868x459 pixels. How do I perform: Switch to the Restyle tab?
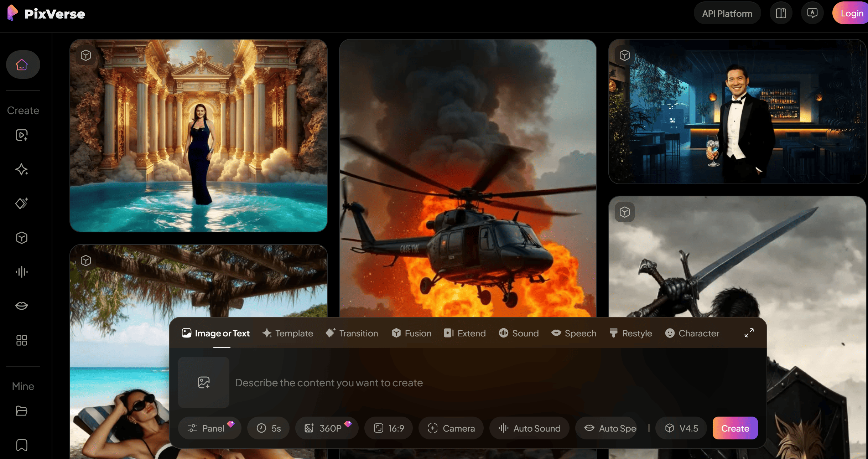tap(630, 333)
